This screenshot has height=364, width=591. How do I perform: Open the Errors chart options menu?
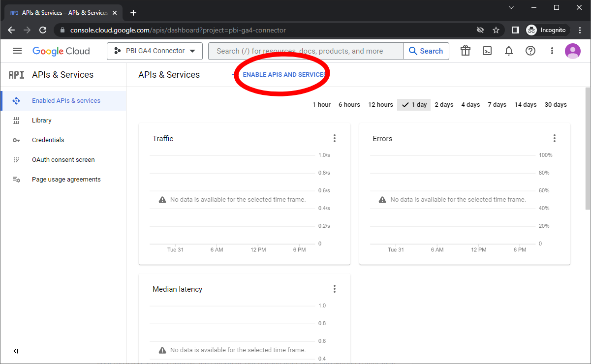pyautogui.click(x=555, y=138)
